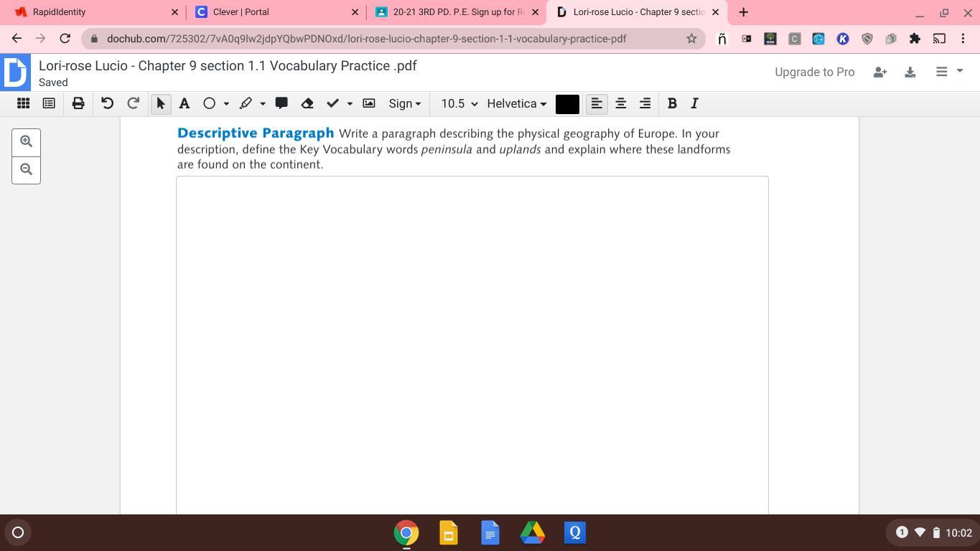Redo the last action

133,103
